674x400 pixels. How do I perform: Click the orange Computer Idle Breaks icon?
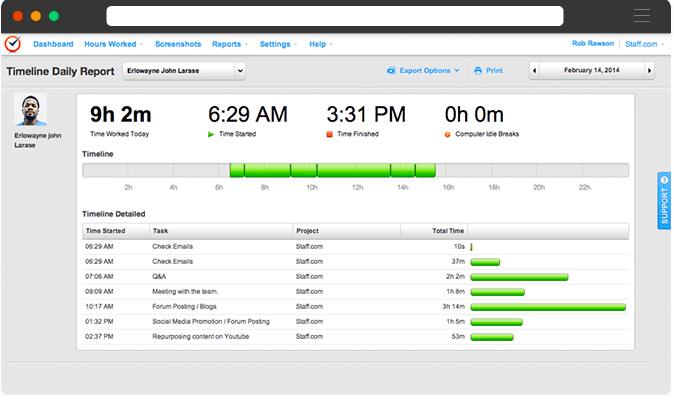447,134
